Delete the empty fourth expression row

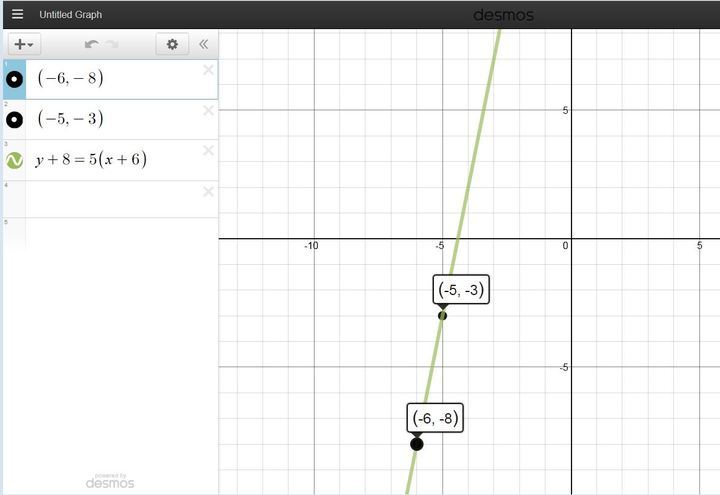tap(208, 192)
